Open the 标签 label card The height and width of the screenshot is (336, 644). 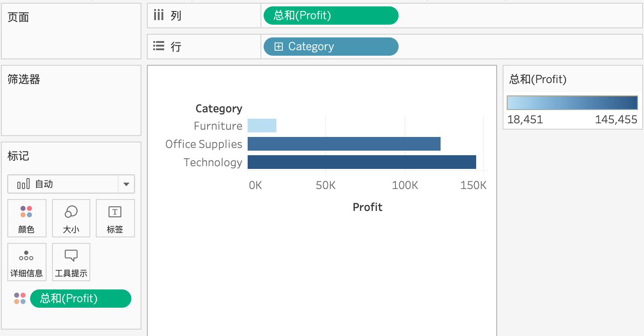(x=115, y=218)
